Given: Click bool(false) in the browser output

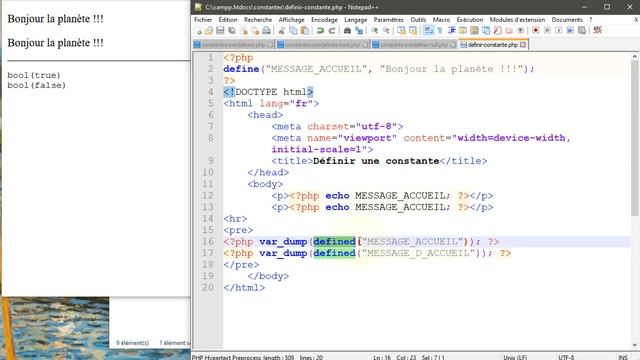Looking at the screenshot, I should pos(36,85).
